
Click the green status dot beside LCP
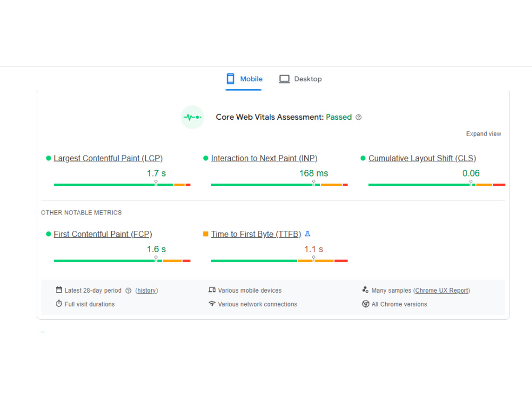(48, 158)
